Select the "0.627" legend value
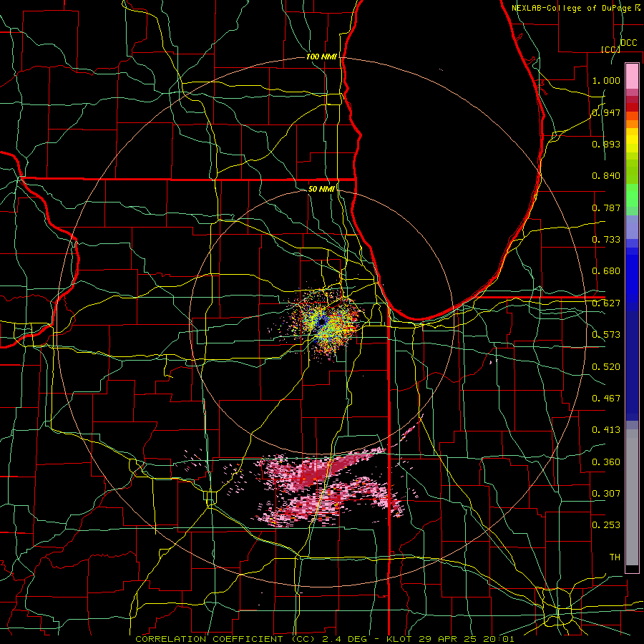The image size is (644, 644). point(606,303)
